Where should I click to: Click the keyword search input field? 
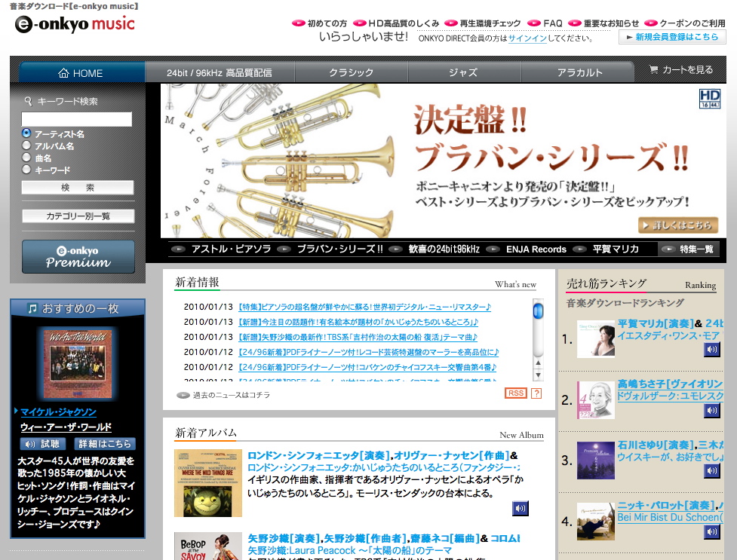click(77, 119)
